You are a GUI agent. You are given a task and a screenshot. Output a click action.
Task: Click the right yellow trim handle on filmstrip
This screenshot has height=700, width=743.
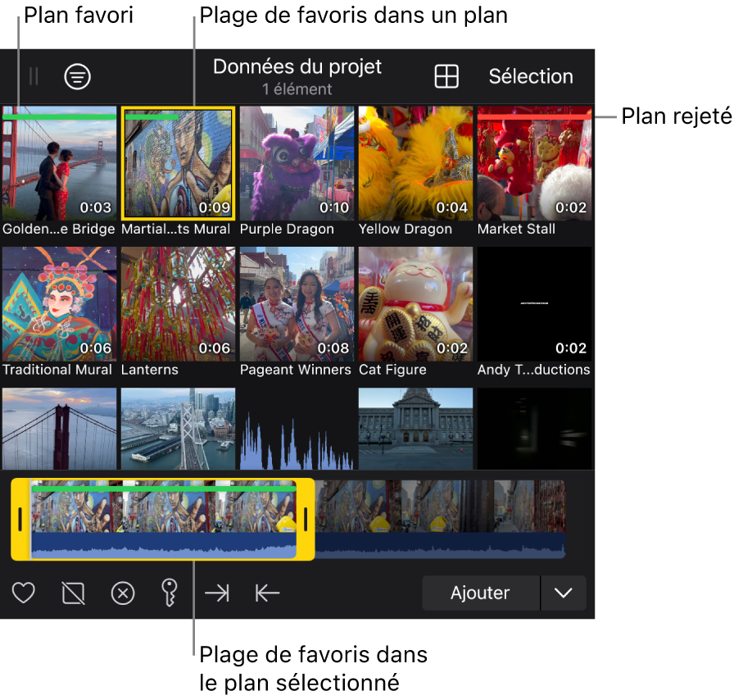[306, 520]
